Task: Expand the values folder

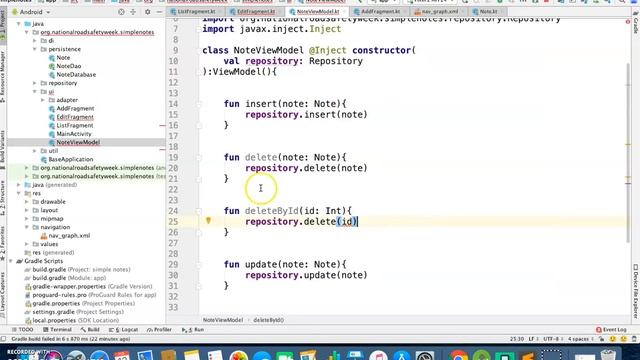Action: click(x=27, y=244)
